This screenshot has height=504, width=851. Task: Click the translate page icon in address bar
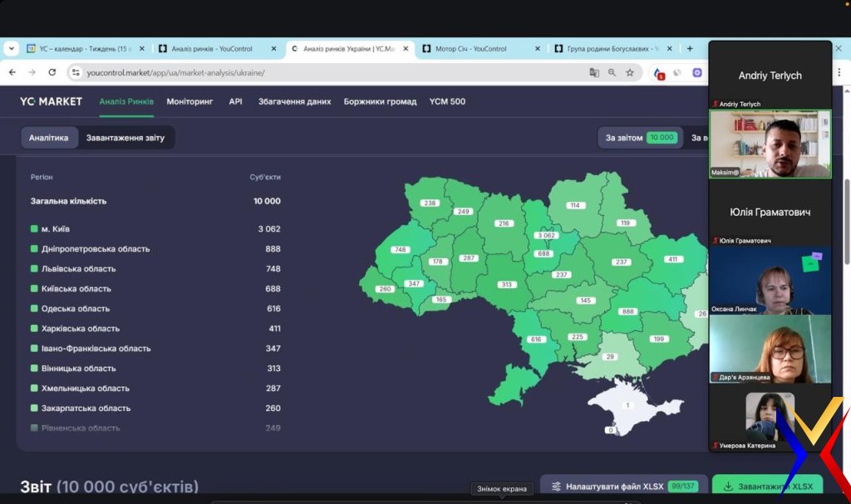594,72
